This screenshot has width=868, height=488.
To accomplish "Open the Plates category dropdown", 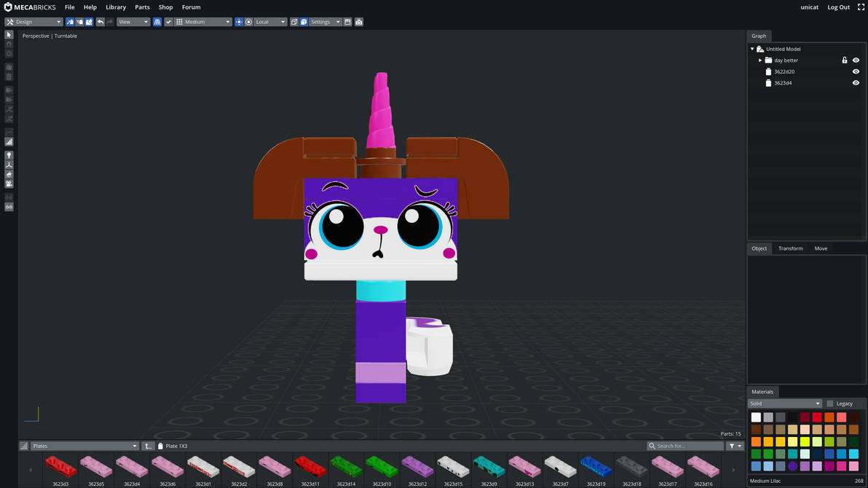I will [84, 446].
